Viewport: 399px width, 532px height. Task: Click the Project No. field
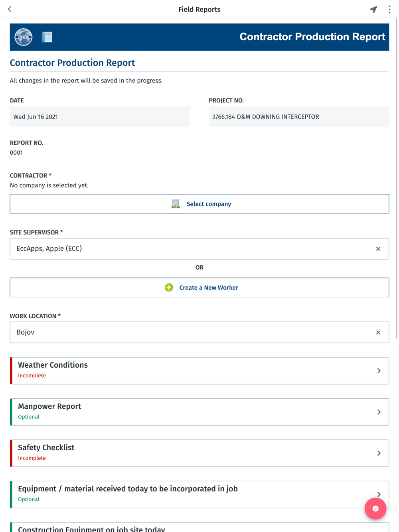pyautogui.click(x=298, y=117)
